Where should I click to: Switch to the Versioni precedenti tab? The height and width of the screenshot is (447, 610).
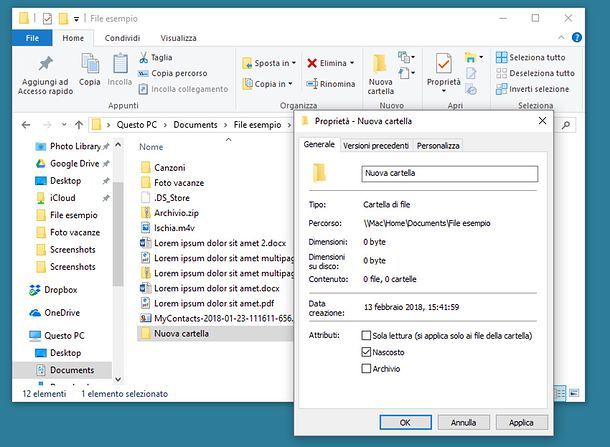(x=376, y=145)
